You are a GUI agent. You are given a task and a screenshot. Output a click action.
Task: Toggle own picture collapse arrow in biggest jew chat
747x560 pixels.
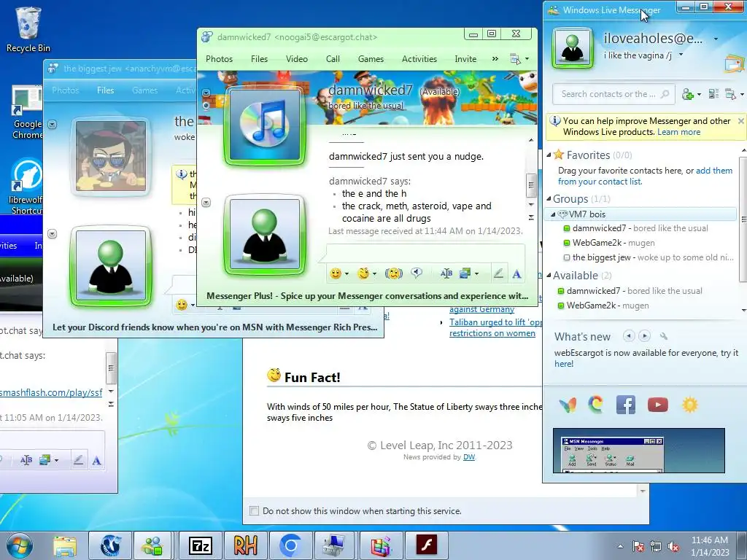click(52, 233)
